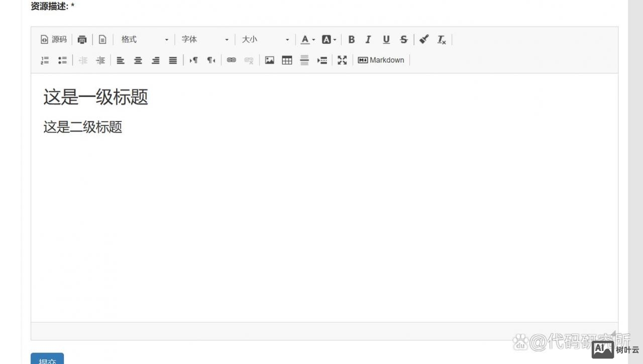Insert a horizontal line

pos(304,60)
